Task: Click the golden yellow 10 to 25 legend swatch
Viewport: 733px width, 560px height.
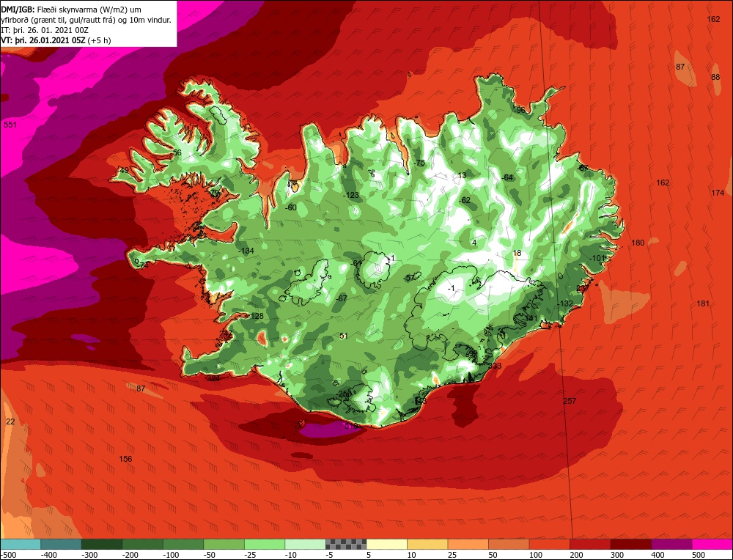Action: 427,544
